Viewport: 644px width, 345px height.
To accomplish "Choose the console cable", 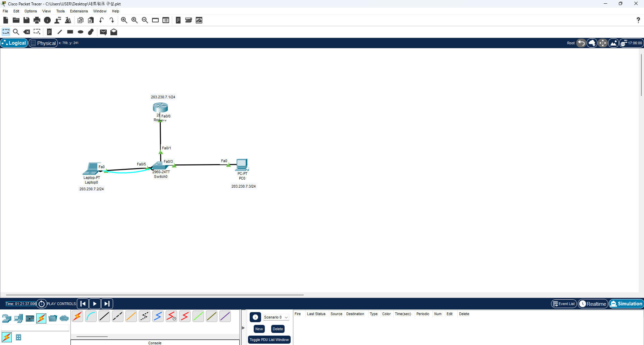I will (91, 316).
